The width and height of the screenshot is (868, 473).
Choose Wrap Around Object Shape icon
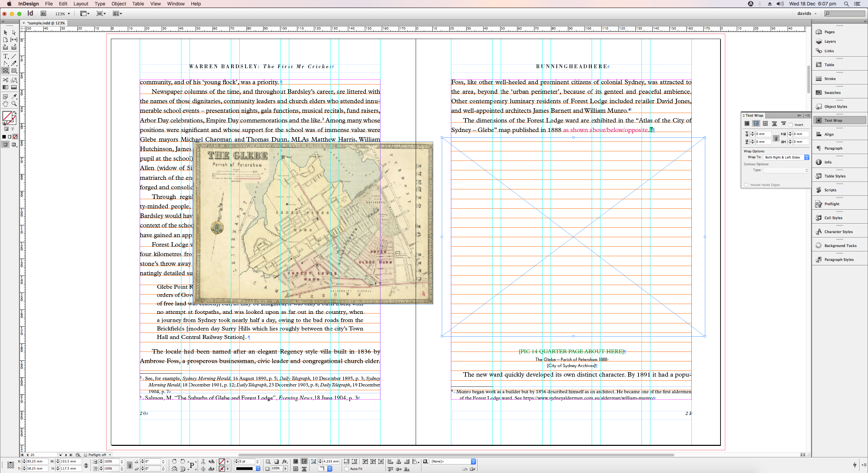click(765, 124)
